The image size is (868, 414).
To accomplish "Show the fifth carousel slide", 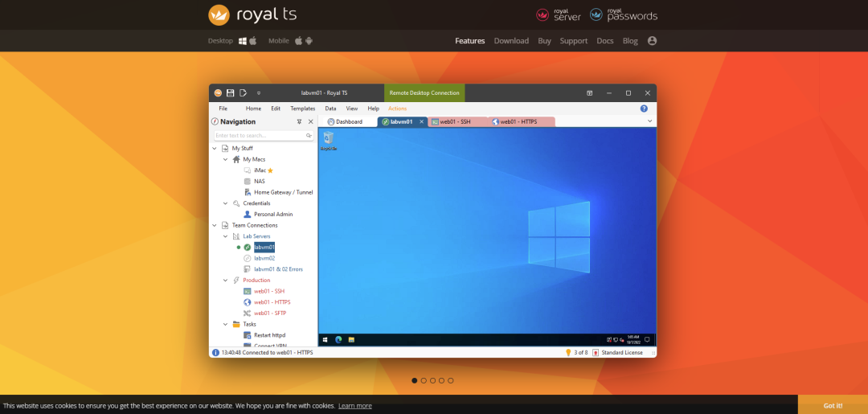I will (451, 381).
